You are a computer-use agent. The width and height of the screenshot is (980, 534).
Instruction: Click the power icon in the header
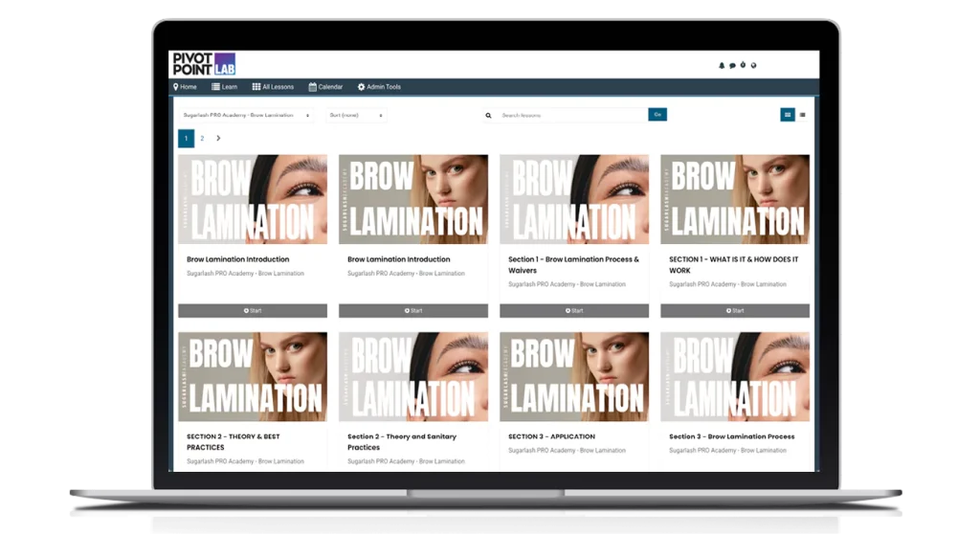point(743,65)
